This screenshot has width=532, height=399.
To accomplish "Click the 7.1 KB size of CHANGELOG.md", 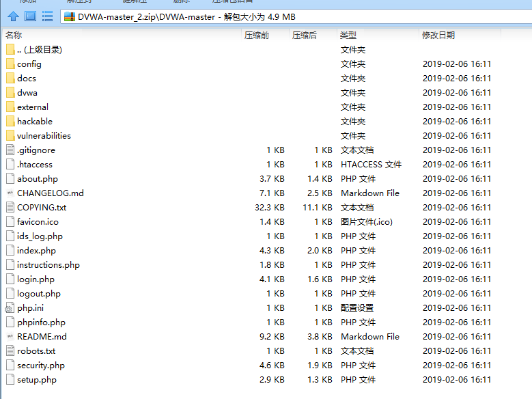I will (272, 193).
